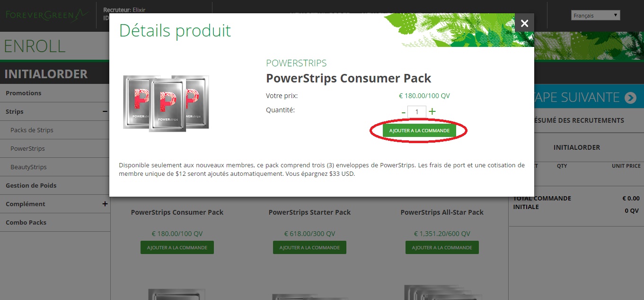Add listed PowerStrips Consumer Pack to order
The height and width of the screenshot is (300, 644).
(x=177, y=247)
